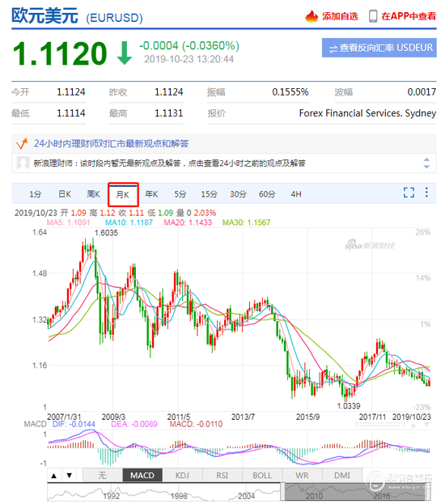Click the 新浪理财师 avatar thumbnail
Screen dimensions: 445x504
(23, 163)
